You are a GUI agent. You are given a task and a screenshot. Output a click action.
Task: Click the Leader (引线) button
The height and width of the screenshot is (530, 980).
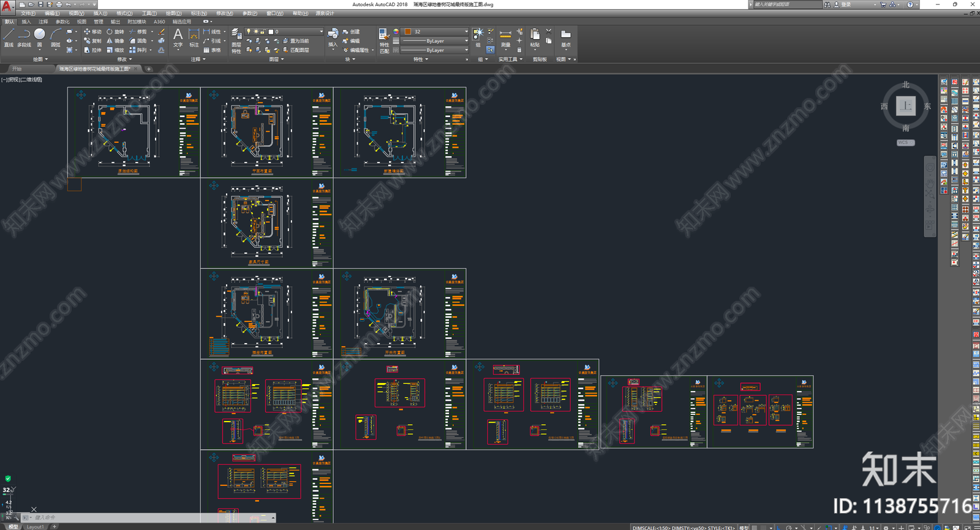tap(213, 41)
